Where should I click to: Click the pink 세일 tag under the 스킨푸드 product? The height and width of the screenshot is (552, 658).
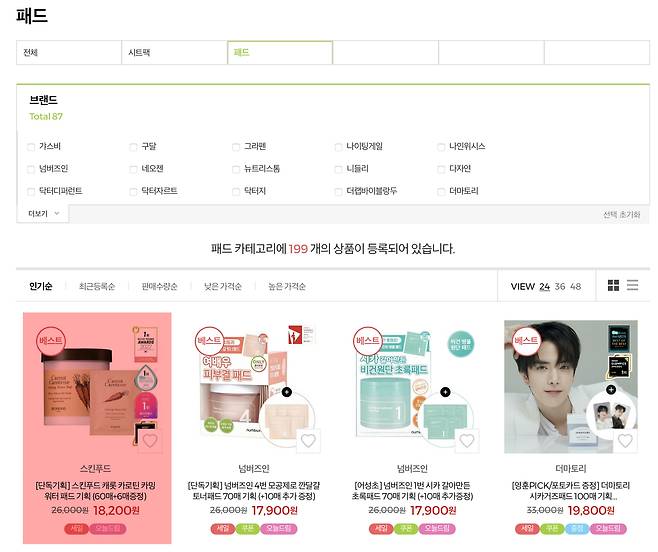pyautogui.click(x=76, y=528)
